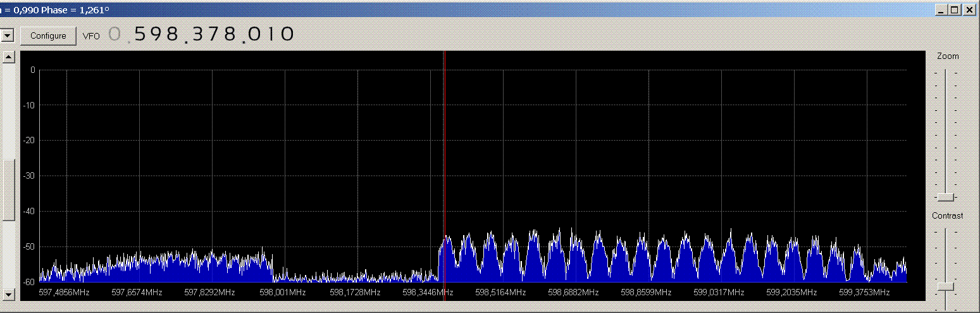Click the 597,6574MHz frequency label
Viewport: 980px width, 313px height.
pos(137,293)
